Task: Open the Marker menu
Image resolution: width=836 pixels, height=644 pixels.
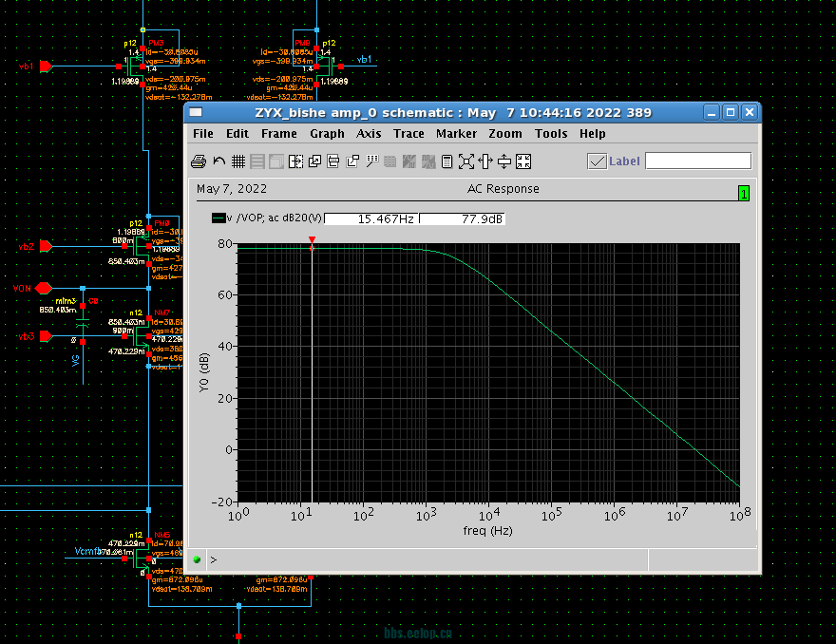Action: coord(456,134)
